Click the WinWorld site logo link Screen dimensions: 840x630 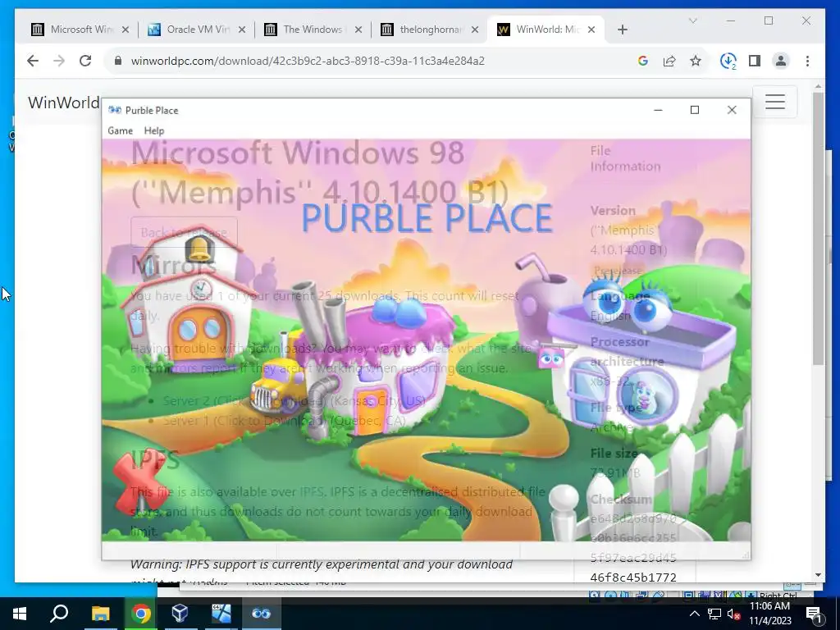click(x=64, y=103)
